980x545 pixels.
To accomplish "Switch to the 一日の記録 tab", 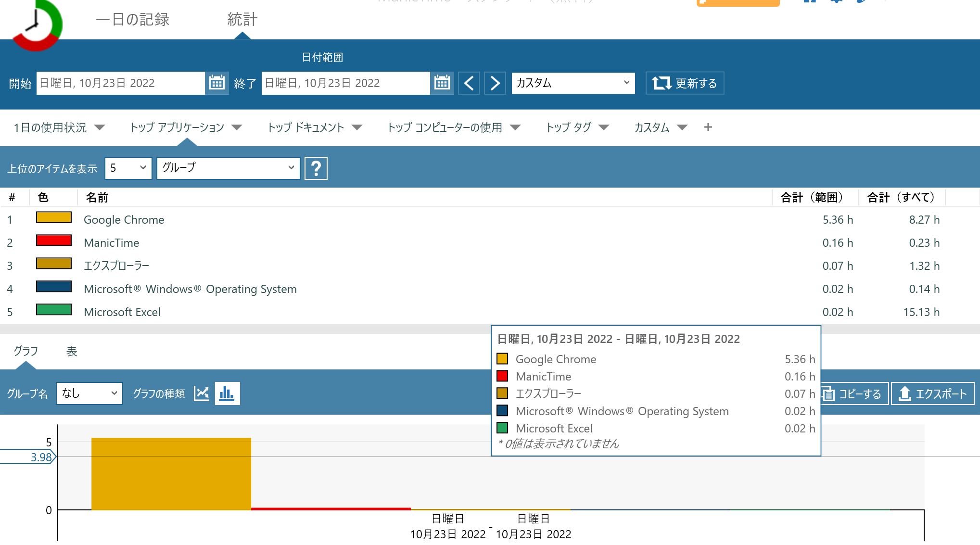I will pyautogui.click(x=133, y=20).
